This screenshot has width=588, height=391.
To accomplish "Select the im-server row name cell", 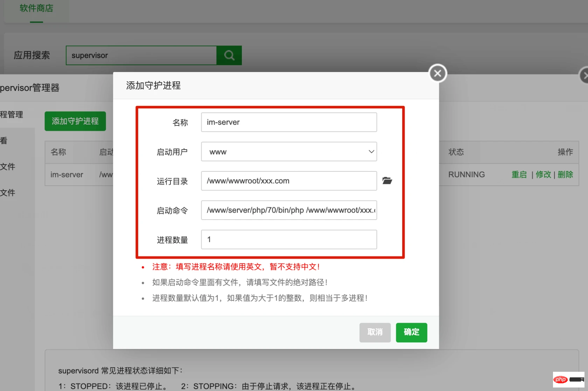I will click(x=67, y=175).
